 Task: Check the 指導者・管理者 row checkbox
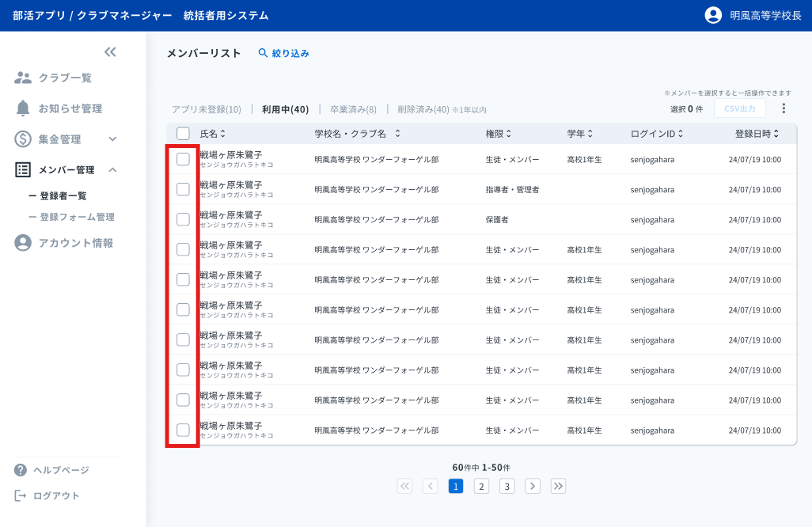click(183, 189)
